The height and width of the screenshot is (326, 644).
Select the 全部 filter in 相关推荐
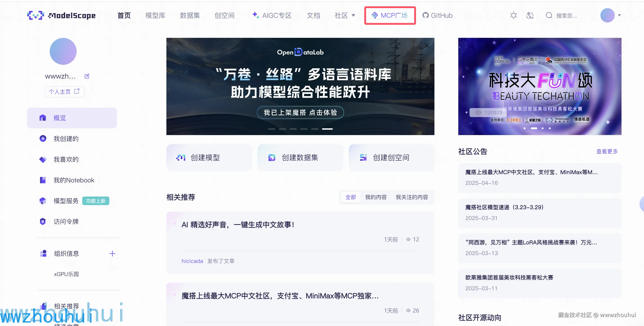coord(351,197)
